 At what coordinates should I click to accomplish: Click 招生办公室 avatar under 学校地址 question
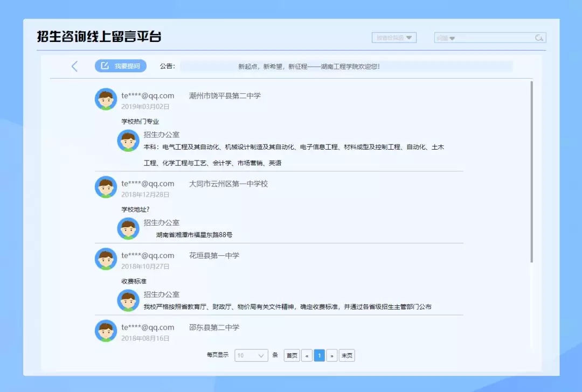128,228
